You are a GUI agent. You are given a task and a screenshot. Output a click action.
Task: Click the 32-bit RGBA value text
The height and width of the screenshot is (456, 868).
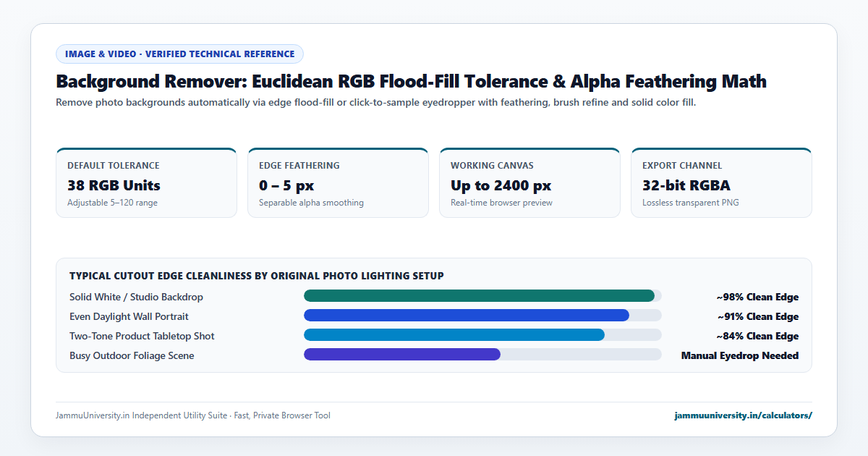[x=686, y=185]
